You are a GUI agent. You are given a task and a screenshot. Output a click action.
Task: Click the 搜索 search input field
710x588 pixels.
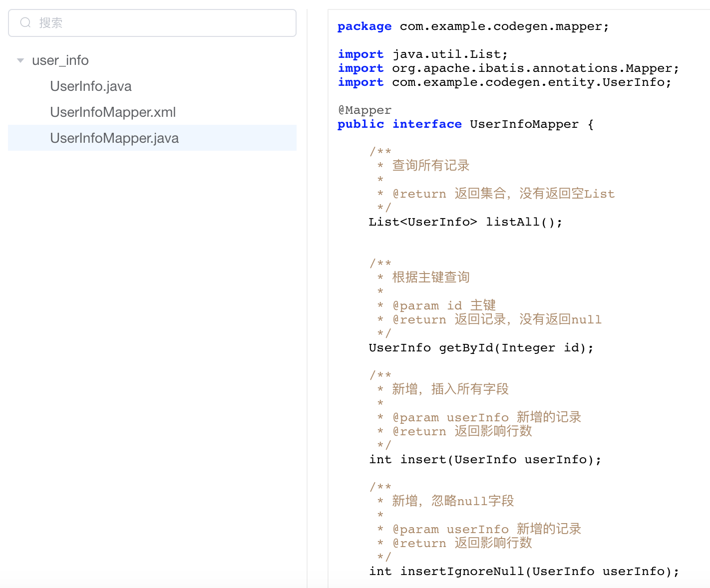click(x=152, y=23)
